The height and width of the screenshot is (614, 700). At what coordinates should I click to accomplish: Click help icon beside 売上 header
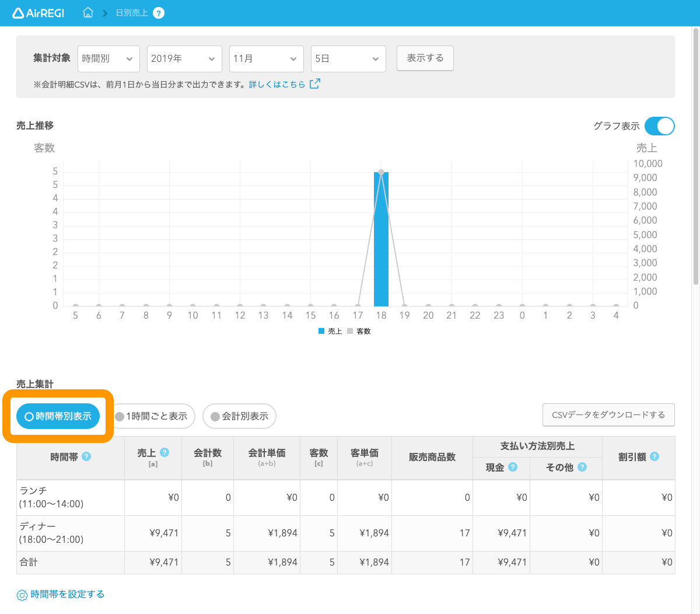click(x=164, y=452)
